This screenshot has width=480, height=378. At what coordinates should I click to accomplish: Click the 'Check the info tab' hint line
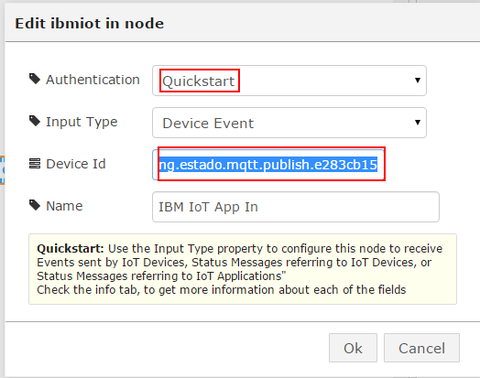click(x=221, y=290)
